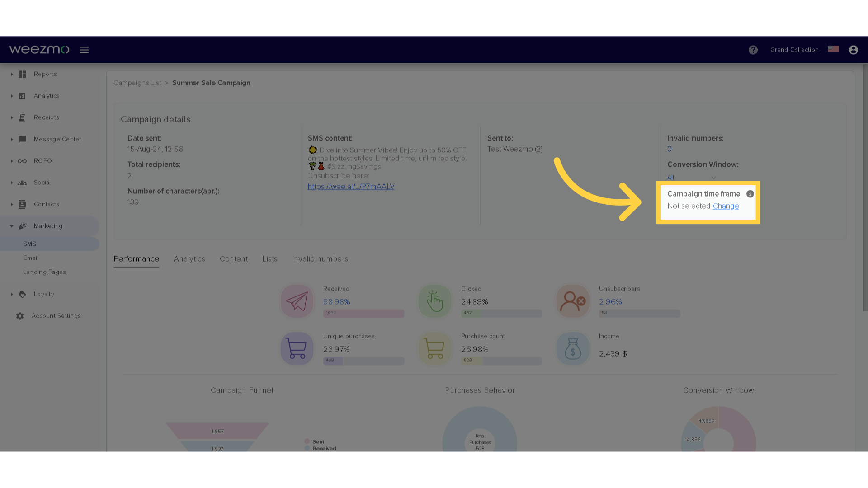Click the Grand Collection account name
Viewport: 868px width, 488px height.
pos(794,50)
